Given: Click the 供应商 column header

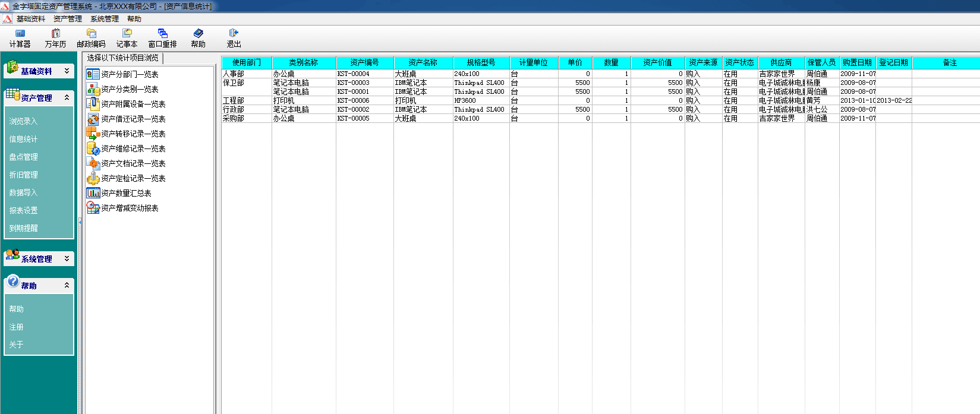Looking at the screenshot, I should coord(782,62).
